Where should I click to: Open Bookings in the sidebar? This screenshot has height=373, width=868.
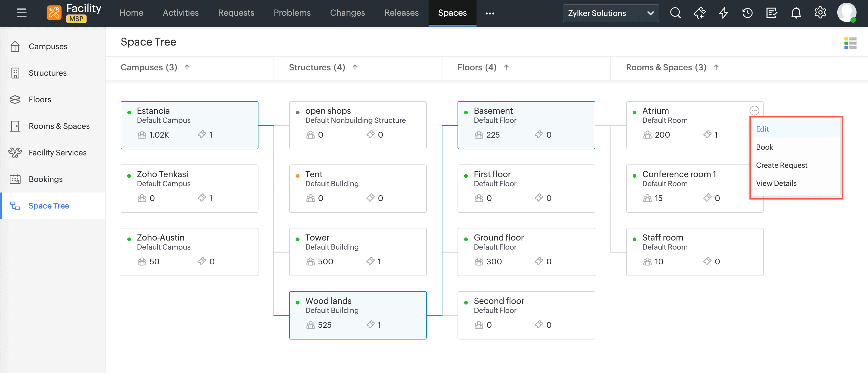pos(46,179)
